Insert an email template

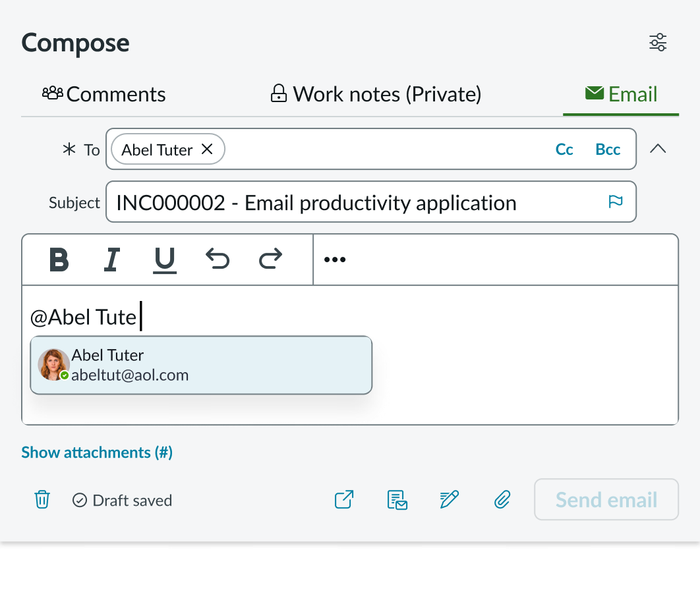tap(397, 500)
